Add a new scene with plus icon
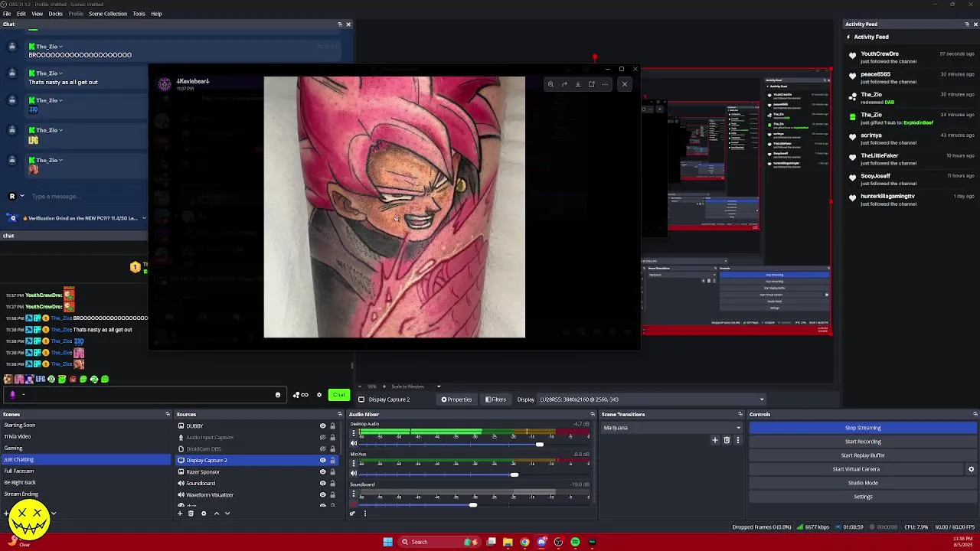 pos(7,514)
